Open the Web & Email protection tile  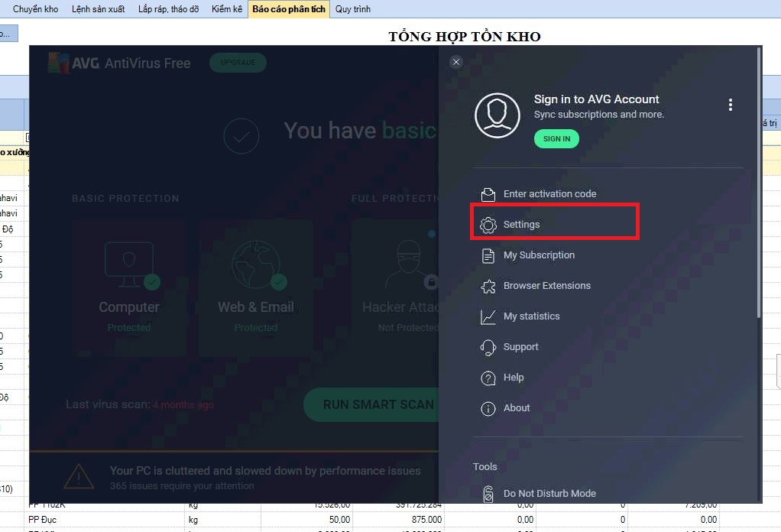pyautogui.click(x=256, y=288)
